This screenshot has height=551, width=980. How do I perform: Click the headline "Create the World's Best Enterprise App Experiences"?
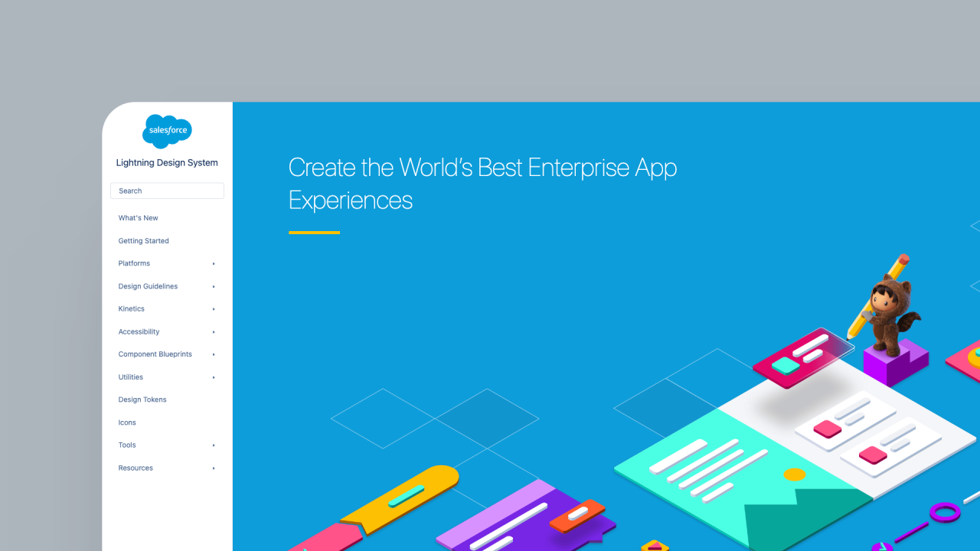click(482, 184)
